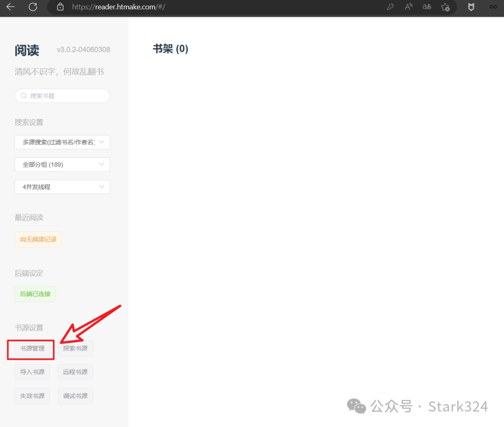Open the shield extension icon in toolbar
The width and height of the screenshot is (504, 427).
pos(471,7)
